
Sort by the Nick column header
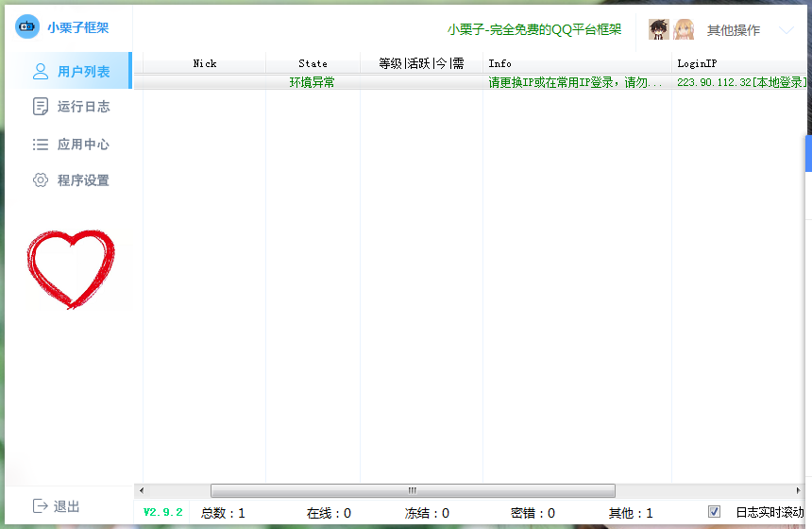coord(204,63)
